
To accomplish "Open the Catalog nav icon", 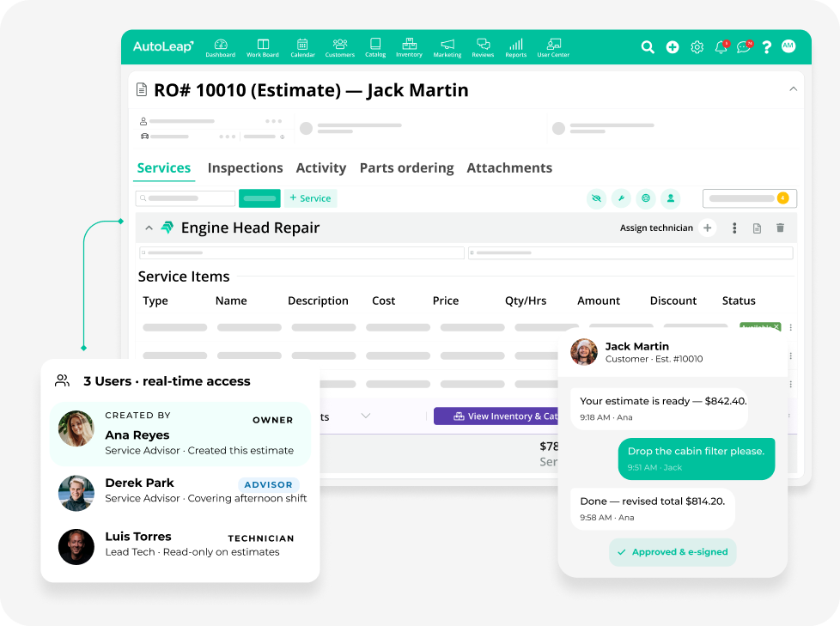I will [375, 47].
